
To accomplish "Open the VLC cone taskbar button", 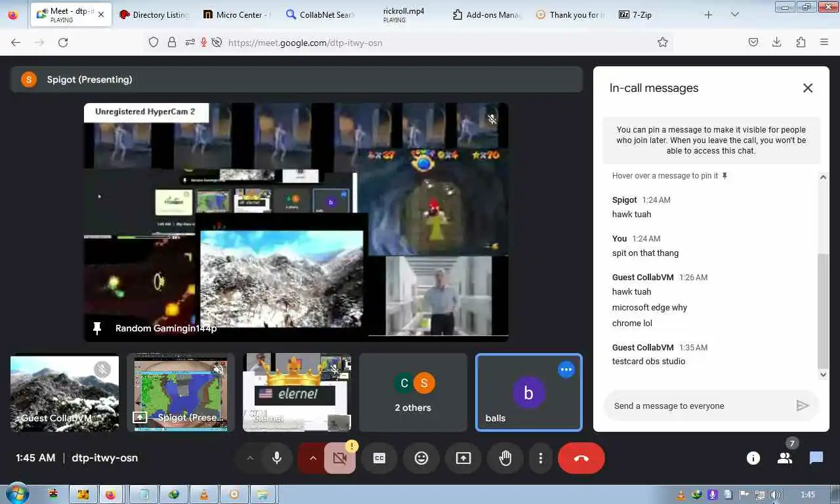I will coord(204,494).
